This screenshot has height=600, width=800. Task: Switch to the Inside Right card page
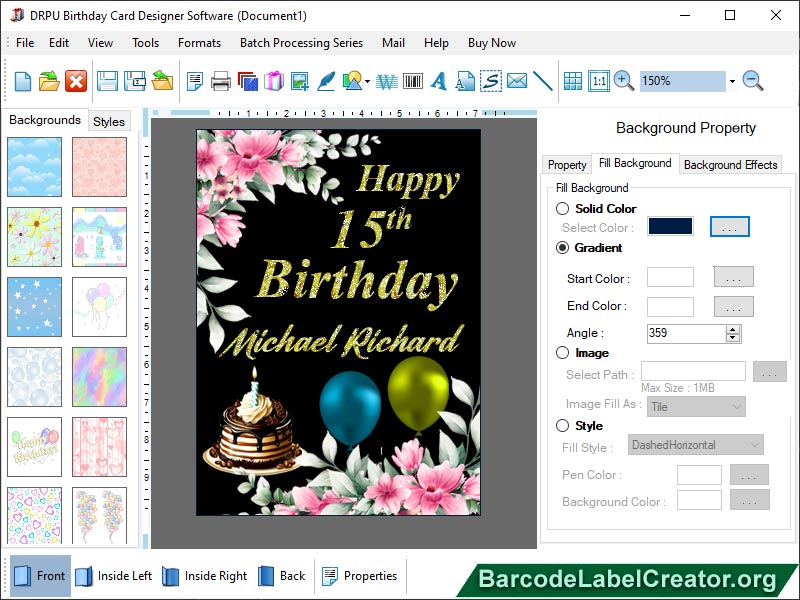pyautogui.click(x=205, y=576)
